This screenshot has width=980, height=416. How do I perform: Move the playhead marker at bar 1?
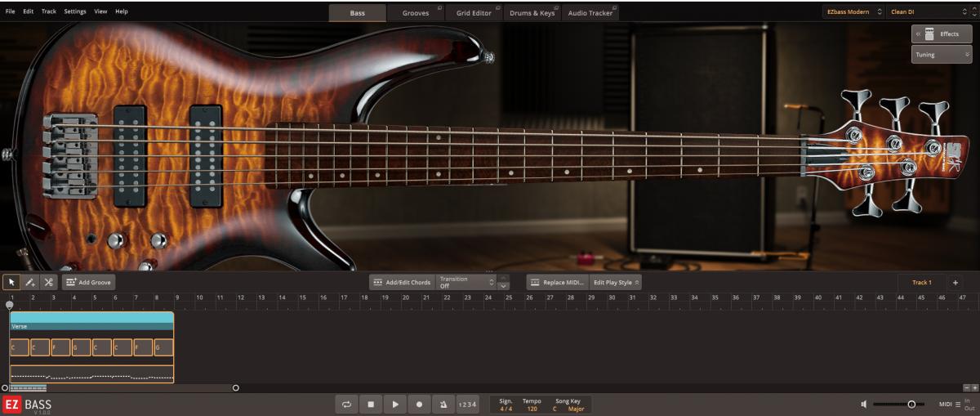point(10,305)
